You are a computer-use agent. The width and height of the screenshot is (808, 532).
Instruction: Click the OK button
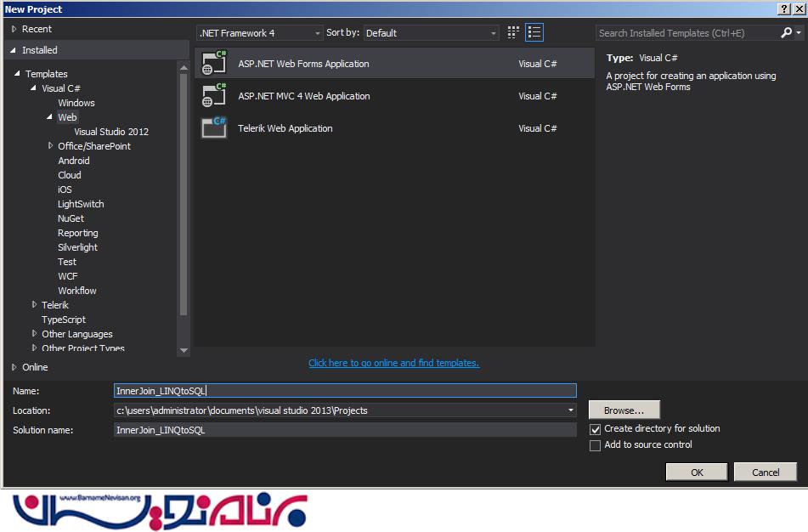coord(696,473)
